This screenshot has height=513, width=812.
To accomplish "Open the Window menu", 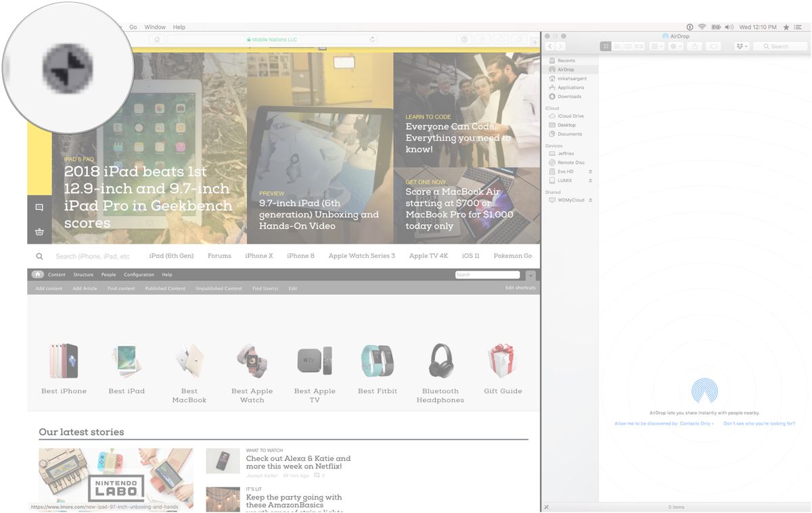I will 155,27.
